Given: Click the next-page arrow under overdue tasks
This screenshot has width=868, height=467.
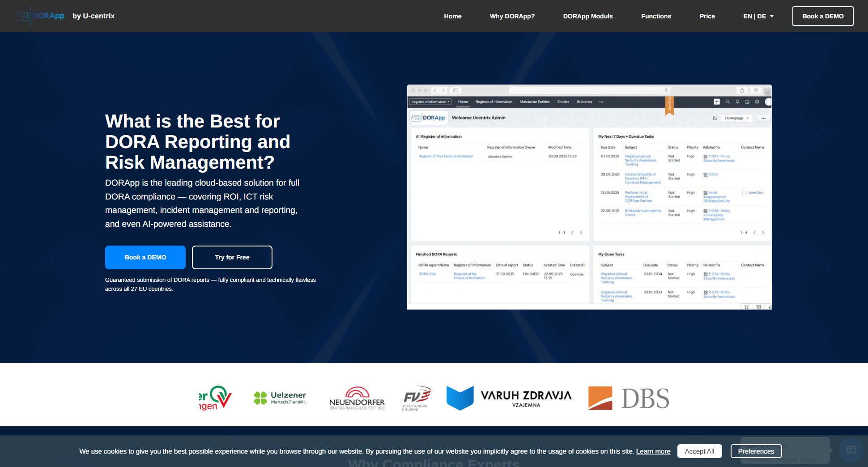Looking at the screenshot, I should tap(763, 233).
